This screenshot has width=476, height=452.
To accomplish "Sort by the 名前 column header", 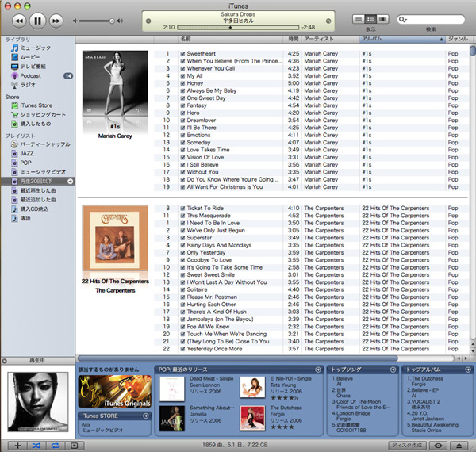I will click(x=231, y=39).
